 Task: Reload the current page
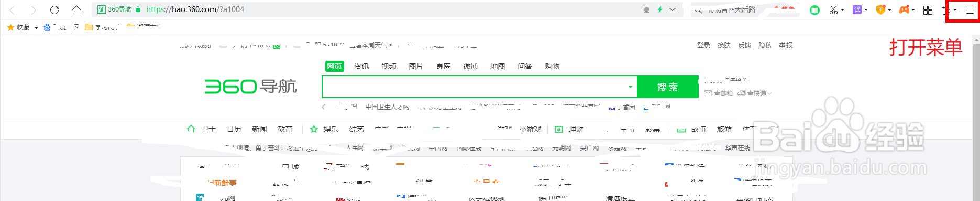[54, 10]
